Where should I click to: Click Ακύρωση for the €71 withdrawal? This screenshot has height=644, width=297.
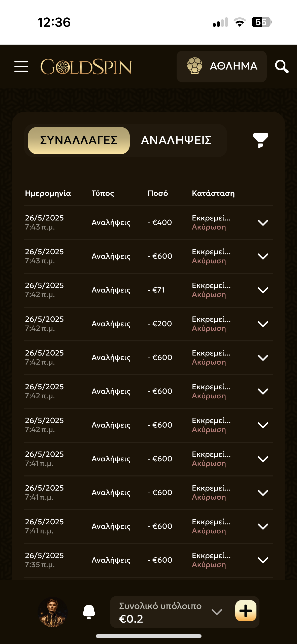point(209,295)
